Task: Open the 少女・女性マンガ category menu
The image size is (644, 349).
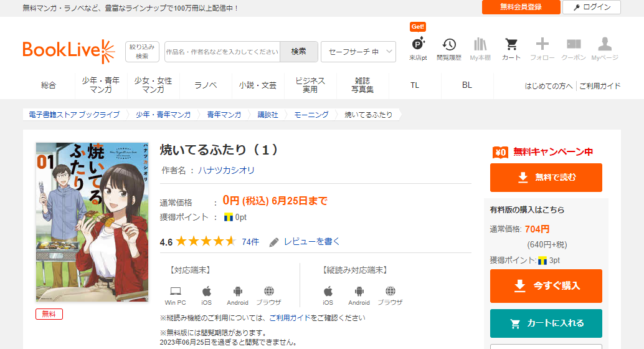Action: coord(153,85)
